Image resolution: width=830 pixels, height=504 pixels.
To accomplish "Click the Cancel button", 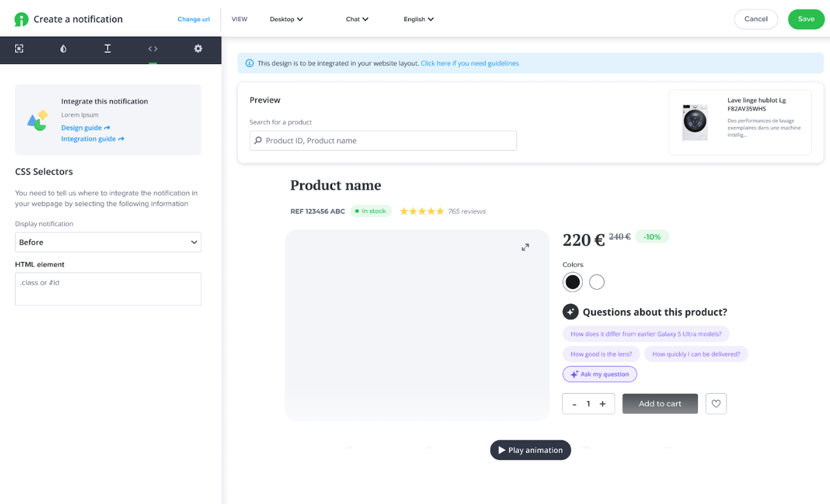I will 756,19.
